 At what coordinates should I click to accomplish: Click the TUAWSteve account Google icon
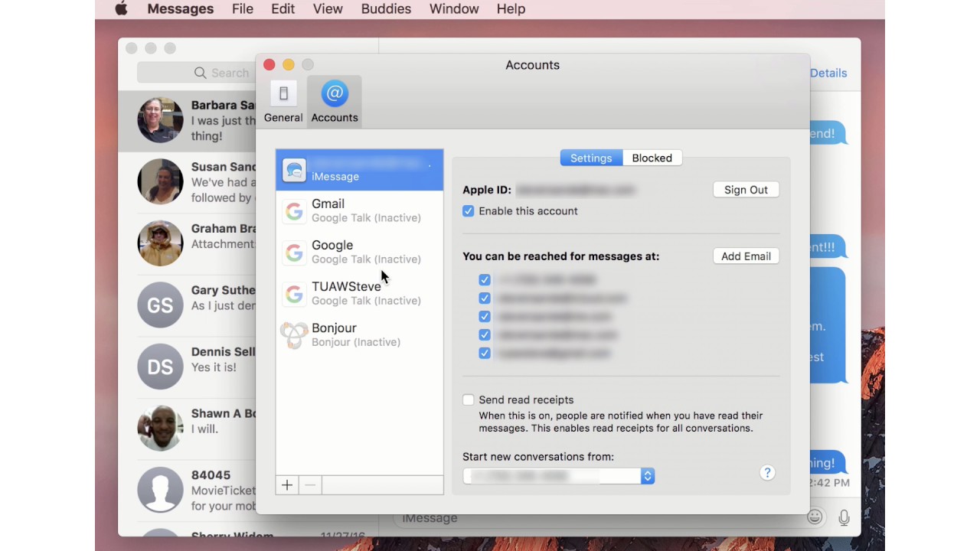(294, 294)
